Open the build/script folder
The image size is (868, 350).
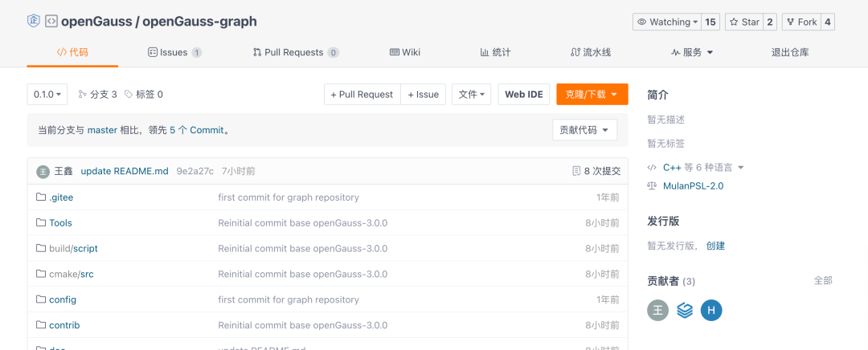pyautogui.click(x=74, y=248)
